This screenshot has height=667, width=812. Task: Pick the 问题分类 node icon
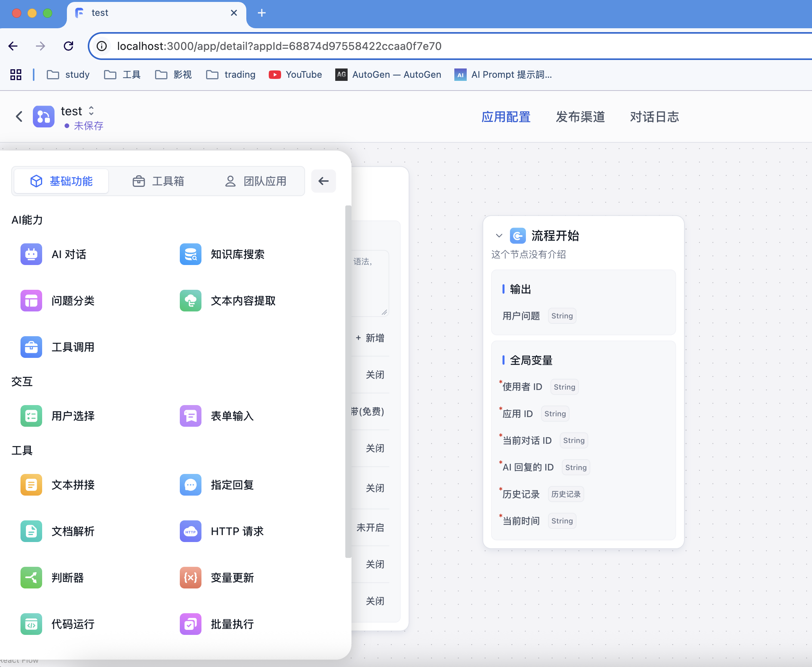pos(31,301)
